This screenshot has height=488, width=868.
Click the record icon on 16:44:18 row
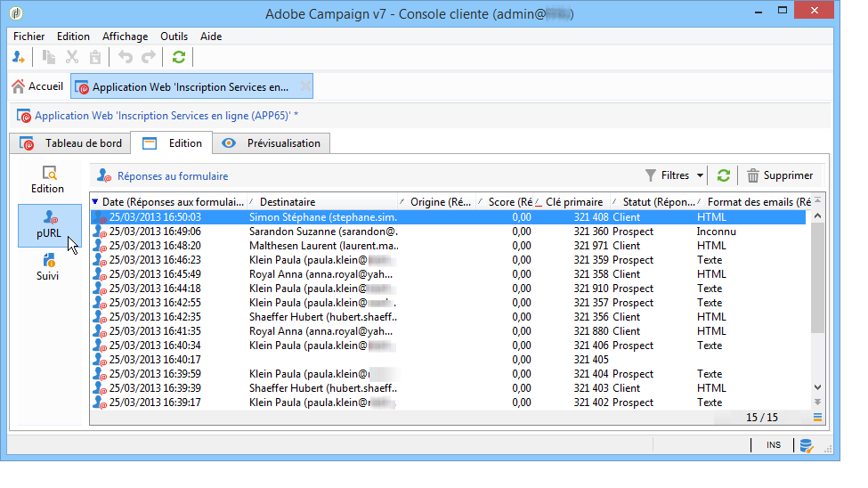click(x=100, y=289)
